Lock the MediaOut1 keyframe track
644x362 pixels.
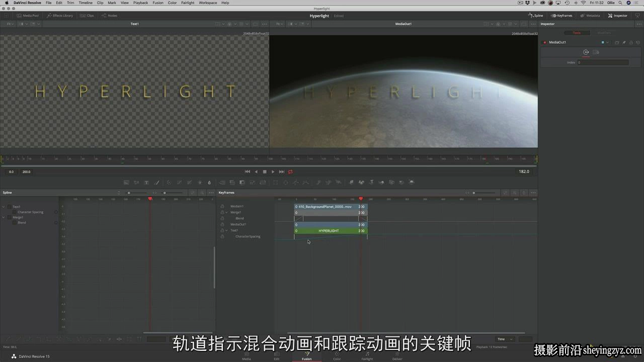pos(222,224)
